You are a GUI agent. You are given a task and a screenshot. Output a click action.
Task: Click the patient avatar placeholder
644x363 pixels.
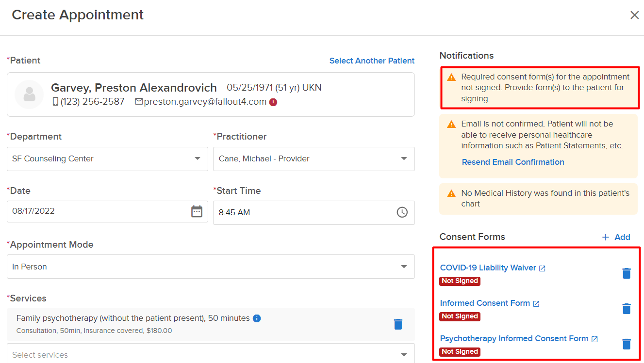[x=29, y=95]
